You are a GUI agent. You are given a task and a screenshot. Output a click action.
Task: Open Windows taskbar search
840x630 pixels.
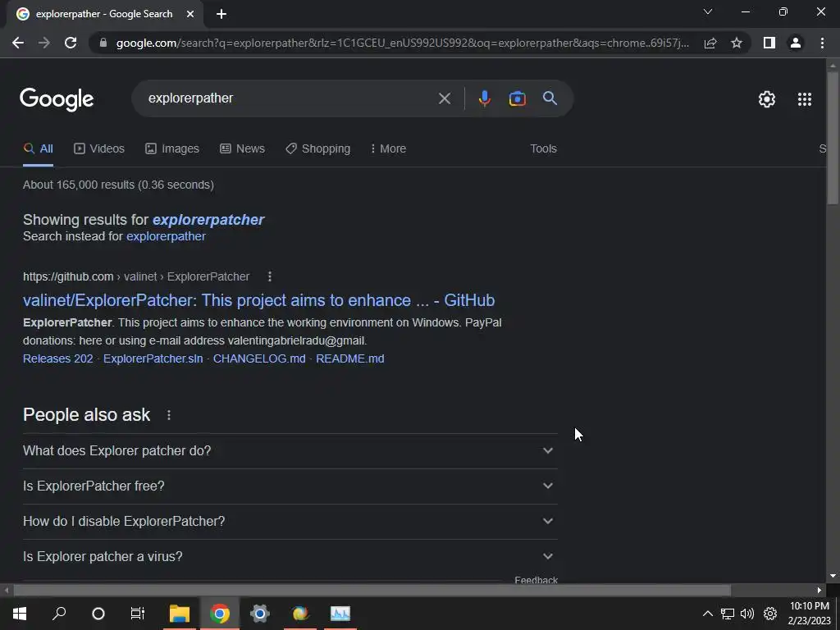tap(59, 614)
